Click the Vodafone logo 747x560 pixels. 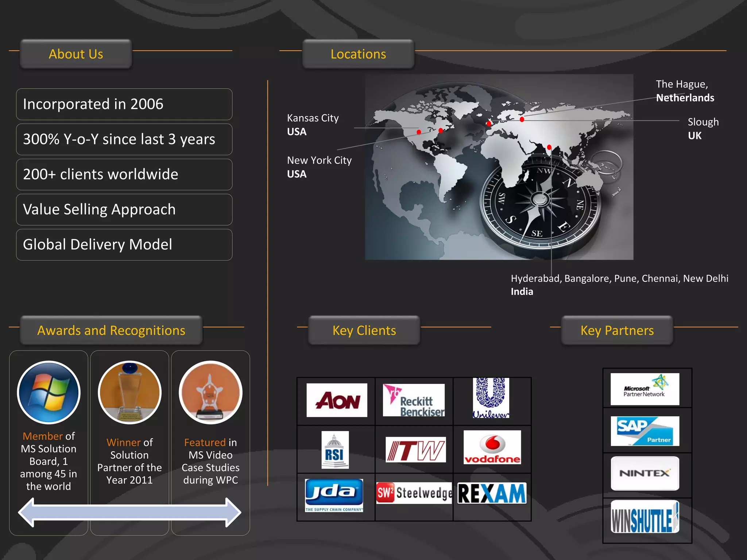click(492, 447)
